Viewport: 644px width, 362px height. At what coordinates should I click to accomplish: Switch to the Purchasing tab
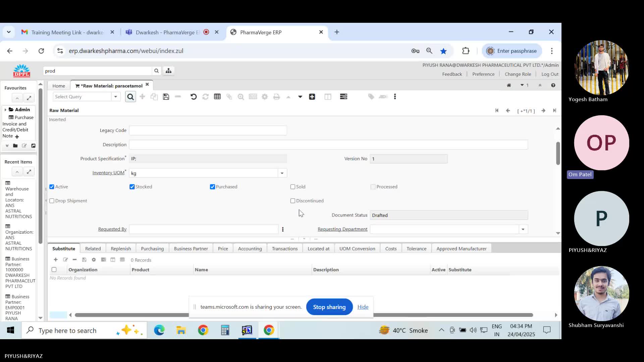(152, 249)
